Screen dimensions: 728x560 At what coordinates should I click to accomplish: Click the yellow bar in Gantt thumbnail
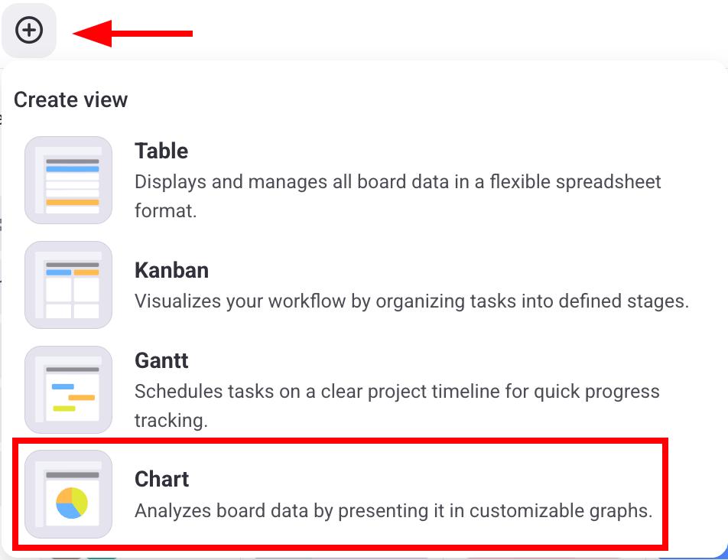[x=64, y=409]
